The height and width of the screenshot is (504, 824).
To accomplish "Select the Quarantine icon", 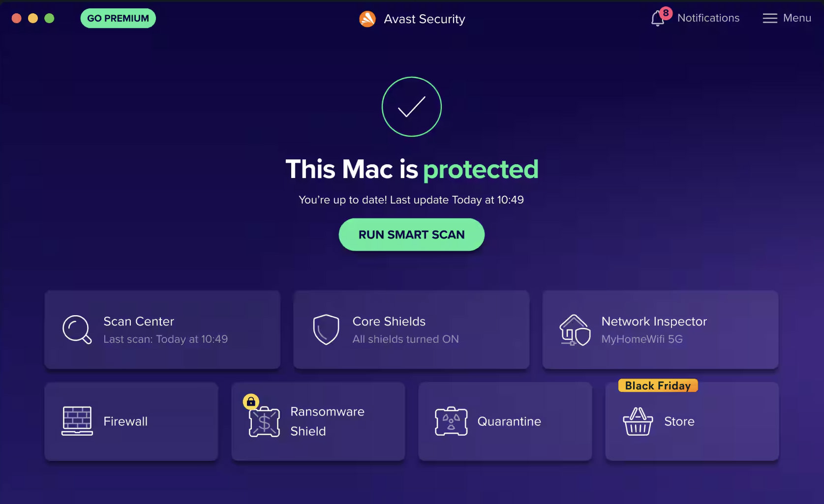I will pos(451,421).
